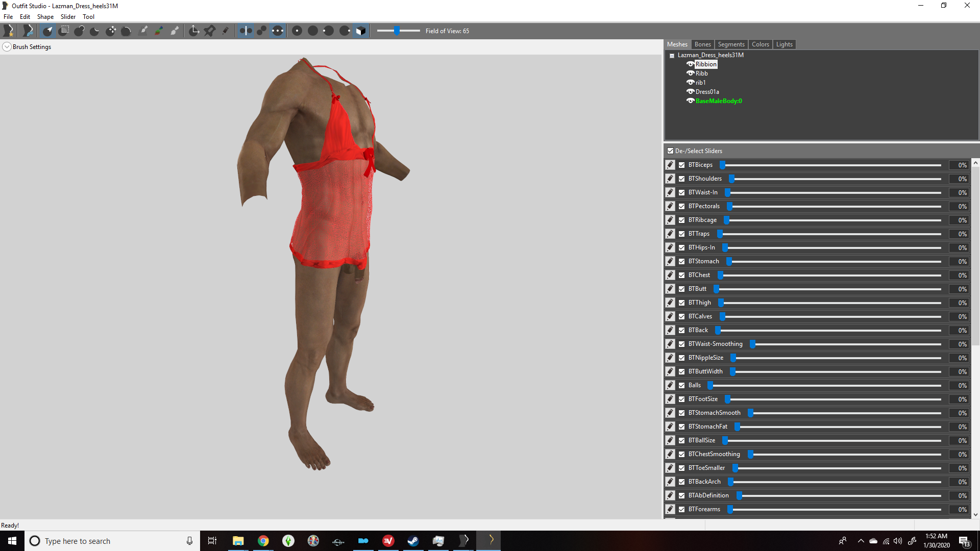Click the BTBack percentage value field

click(x=960, y=330)
